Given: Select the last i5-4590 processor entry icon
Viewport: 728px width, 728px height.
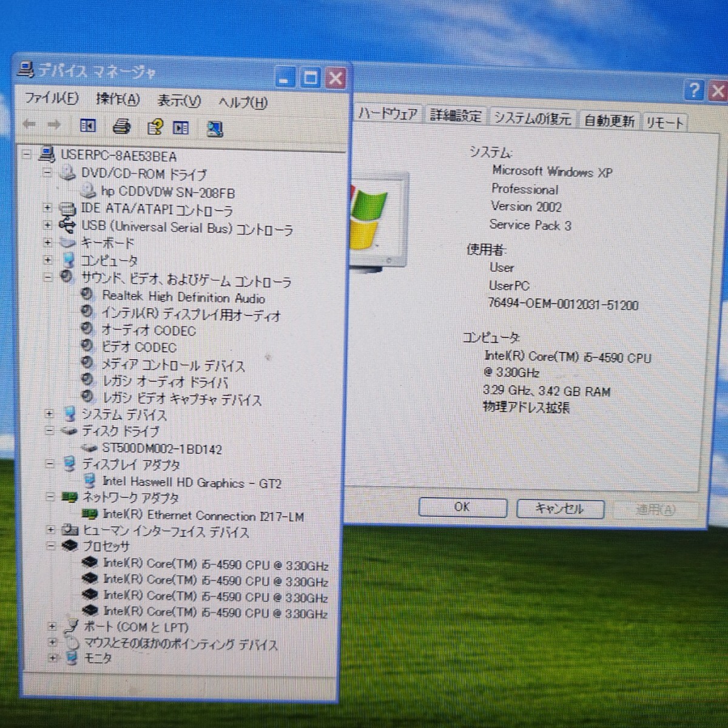Looking at the screenshot, I should click(90, 610).
